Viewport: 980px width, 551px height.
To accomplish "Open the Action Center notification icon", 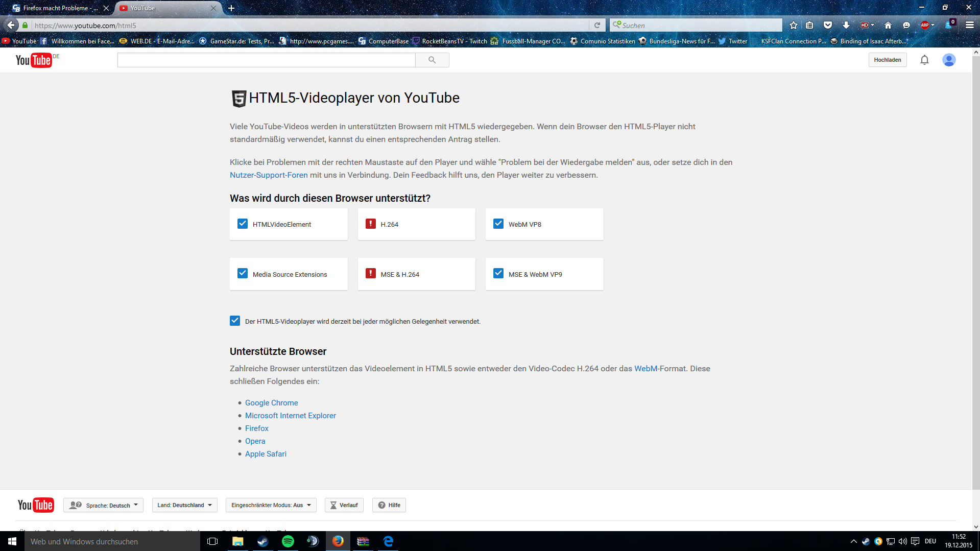I will 915,541.
